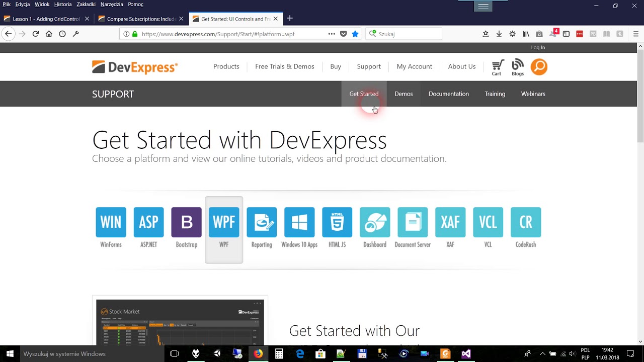Click the padlock site security icon
This screenshot has height=362, width=644.
[x=134, y=34]
